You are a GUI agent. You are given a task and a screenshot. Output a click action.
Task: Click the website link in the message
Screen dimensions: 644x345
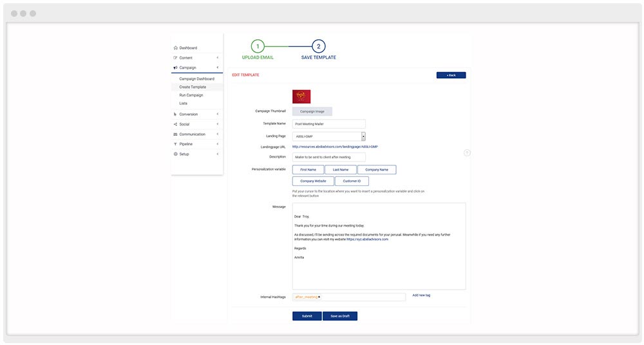367,239
